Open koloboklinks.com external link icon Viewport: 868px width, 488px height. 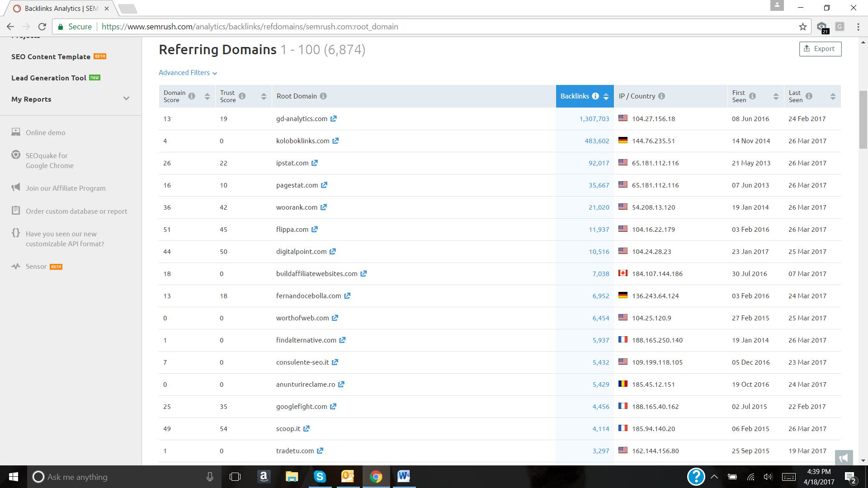335,141
